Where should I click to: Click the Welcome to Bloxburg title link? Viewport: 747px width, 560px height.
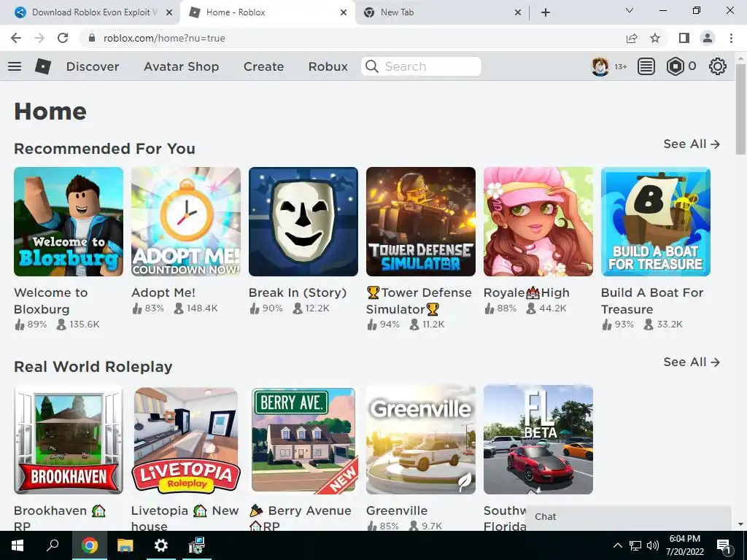click(51, 301)
